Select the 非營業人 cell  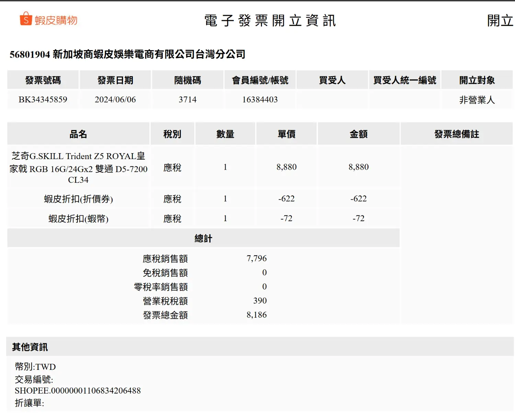[x=477, y=100]
